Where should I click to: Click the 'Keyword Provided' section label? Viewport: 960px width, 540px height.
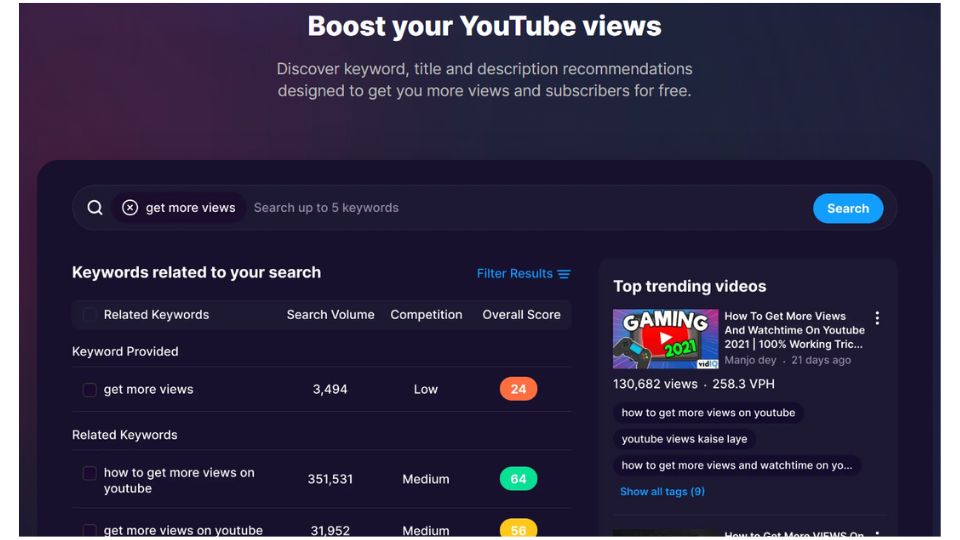(125, 351)
